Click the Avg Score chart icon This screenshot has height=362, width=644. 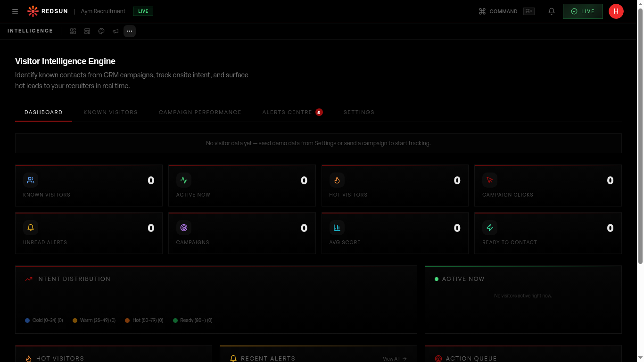(337, 228)
